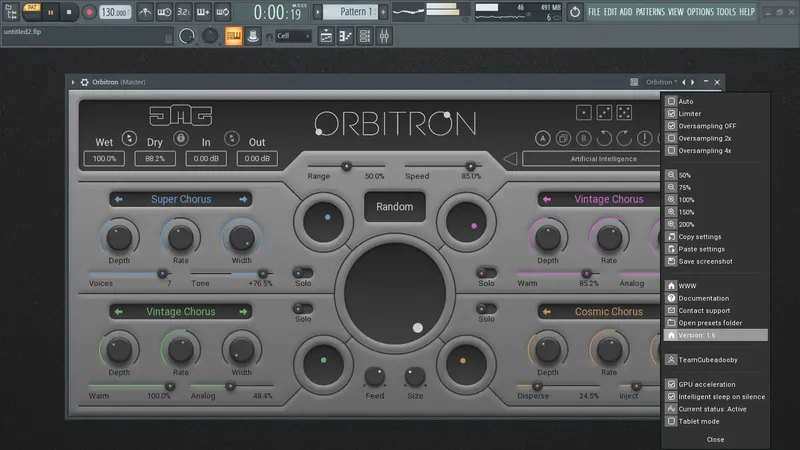Click the record button in transport
Image resolution: width=800 pixels, height=450 pixels.
89,12
